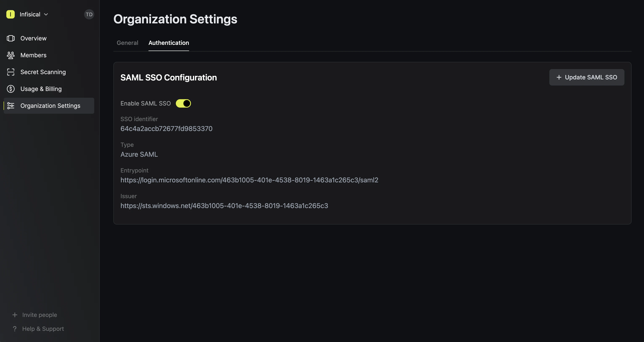Image resolution: width=644 pixels, height=342 pixels.
Task: Click SSO identifier value 64c4a2accb72677fd9853370
Action: 167,129
